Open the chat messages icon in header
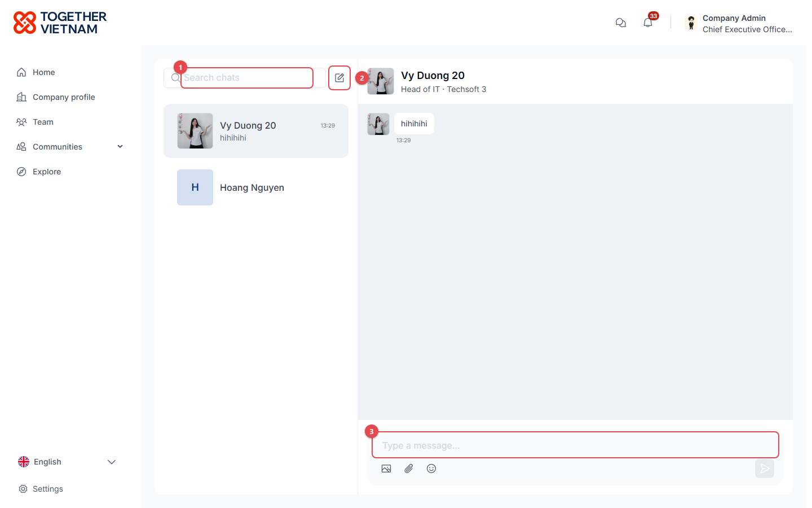812x508 pixels. (x=621, y=23)
